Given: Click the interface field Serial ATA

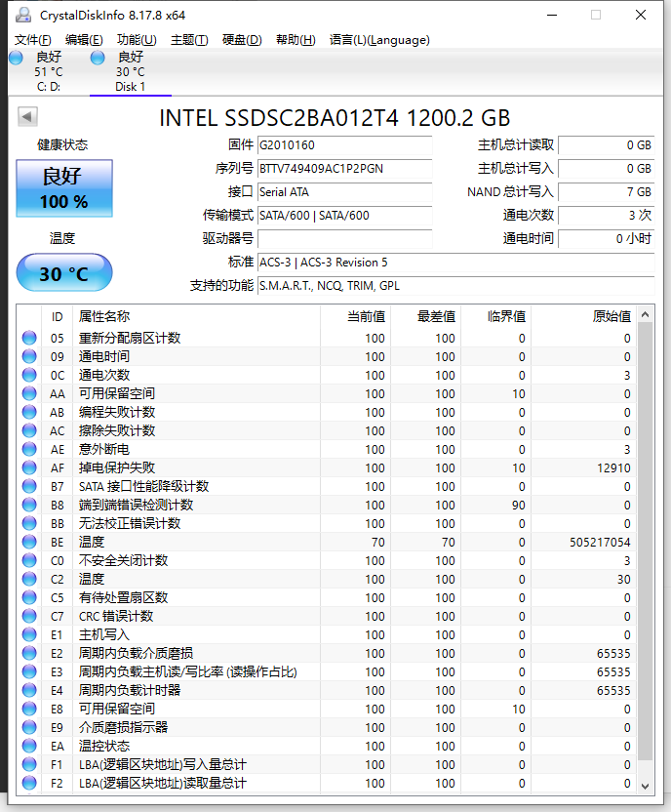Looking at the screenshot, I should click(x=344, y=192).
